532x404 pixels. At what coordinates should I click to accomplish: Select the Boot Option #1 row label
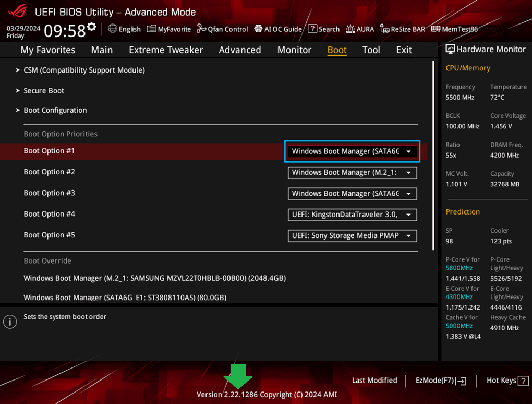click(49, 151)
